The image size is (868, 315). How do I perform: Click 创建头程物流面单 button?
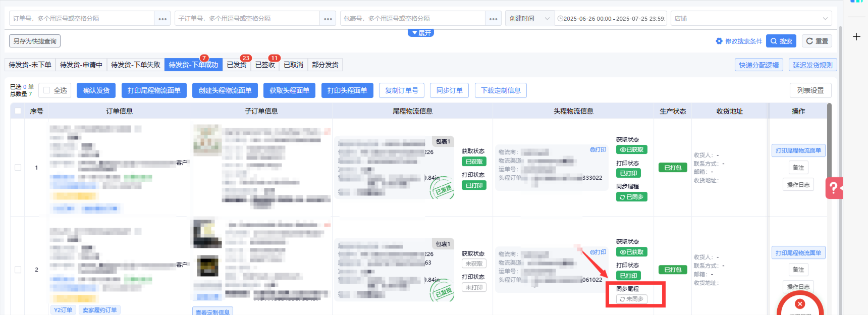pyautogui.click(x=225, y=90)
